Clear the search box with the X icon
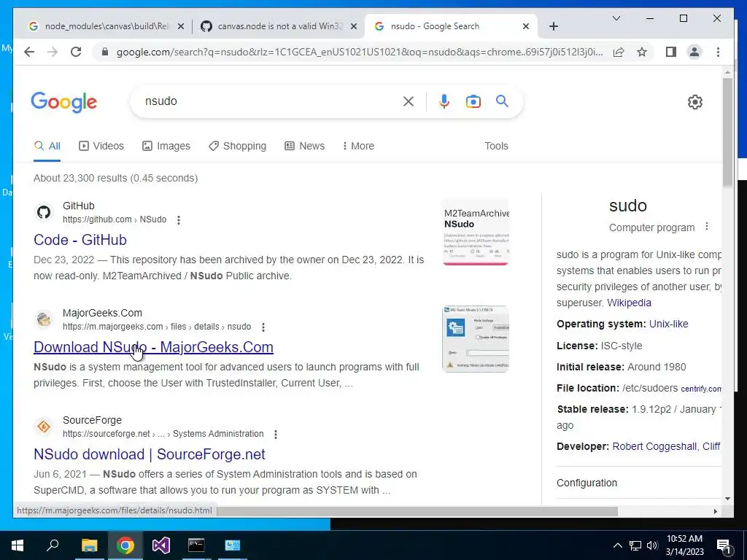 pos(409,101)
